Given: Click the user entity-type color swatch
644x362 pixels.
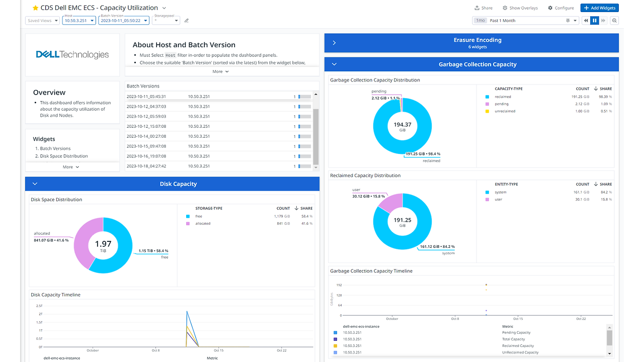Looking at the screenshot, I should point(487,200).
